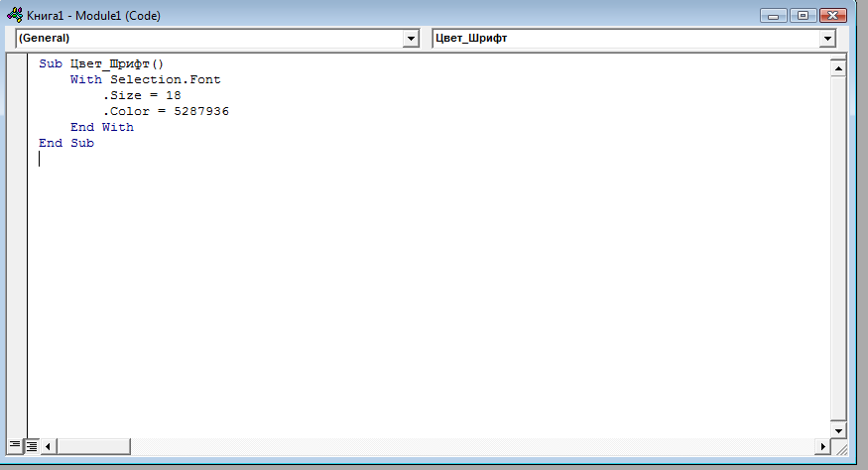The image size is (868, 470).
Task: Maximize the Module1 code window
Action: click(803, 16)
